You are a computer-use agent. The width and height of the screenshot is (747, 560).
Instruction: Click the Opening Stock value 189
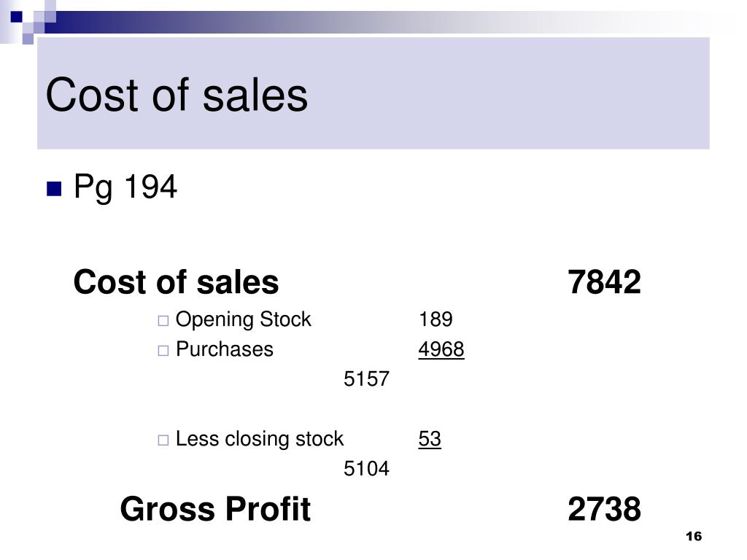click(x=436, y=319)
